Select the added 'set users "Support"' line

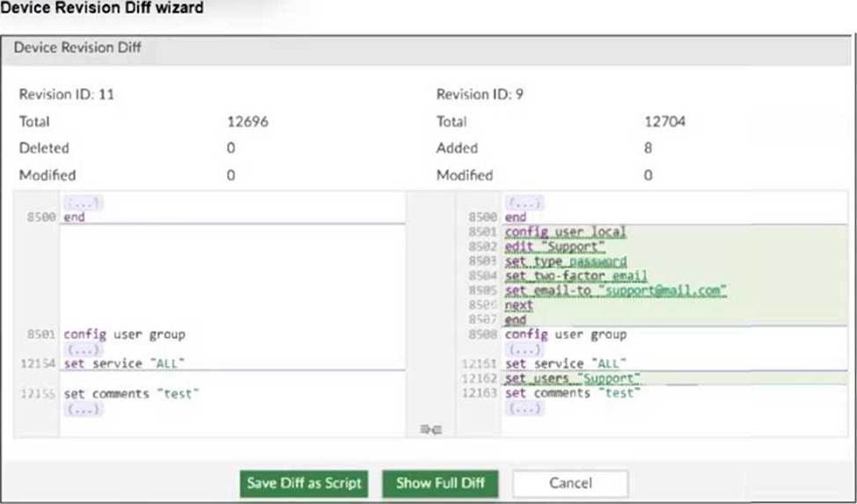tap(572, 379)
